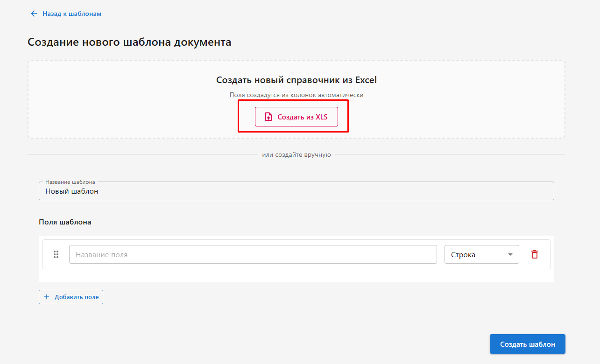Grab the drag handle dots icon of the field row
The height and width of the screenshot is (364, 600).
coord(56,254)
